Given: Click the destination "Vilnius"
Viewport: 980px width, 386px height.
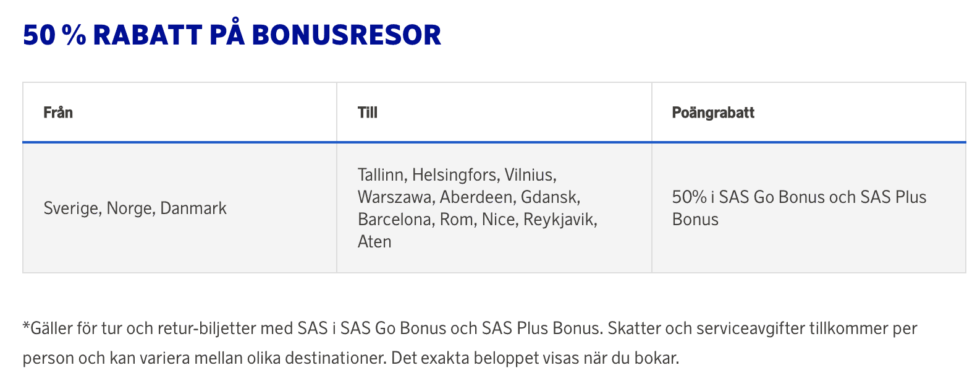Looking at the screenshot, I should 530,175.
